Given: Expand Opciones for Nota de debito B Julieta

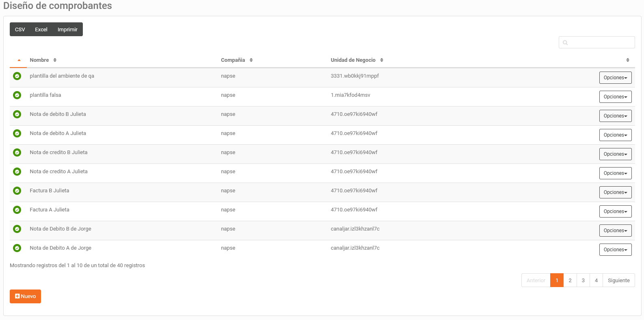Looking at the screenshot, I should [615, 116].
